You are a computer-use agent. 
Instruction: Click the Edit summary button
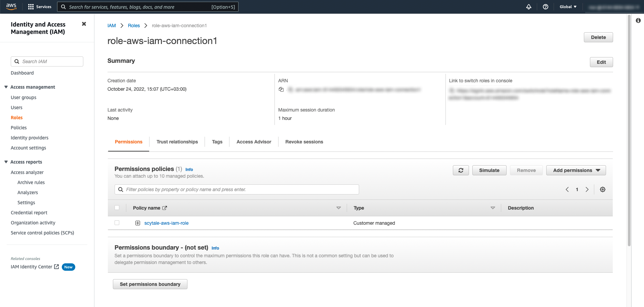pyautogui.click(x=601, y=62)
